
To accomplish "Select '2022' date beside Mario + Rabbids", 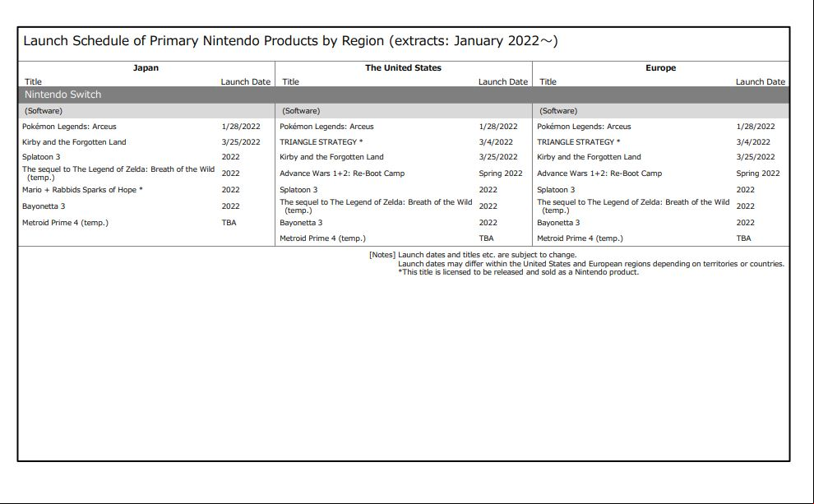I will tap(230, 190).
